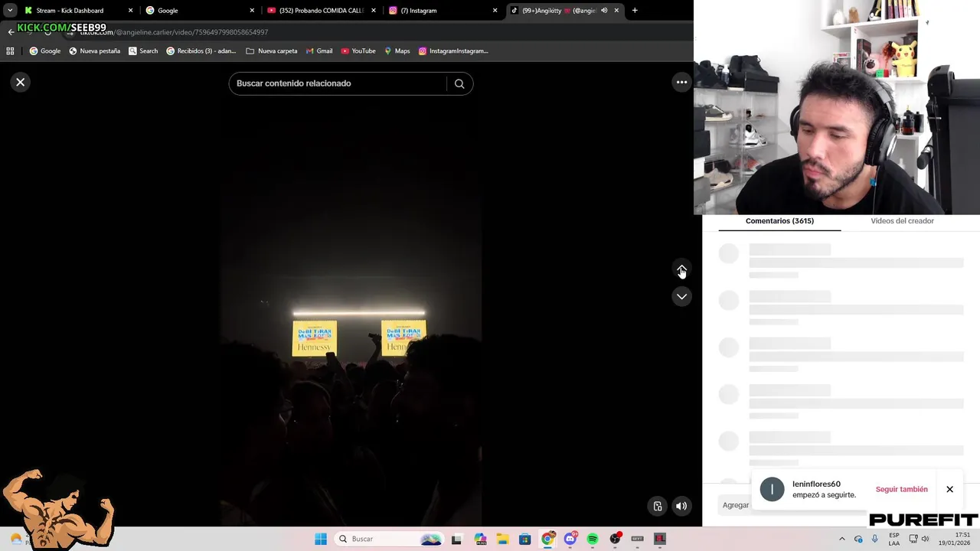Open Recibidos (3) Gmail bookmark
980x551 pixels.
[201, 51]
